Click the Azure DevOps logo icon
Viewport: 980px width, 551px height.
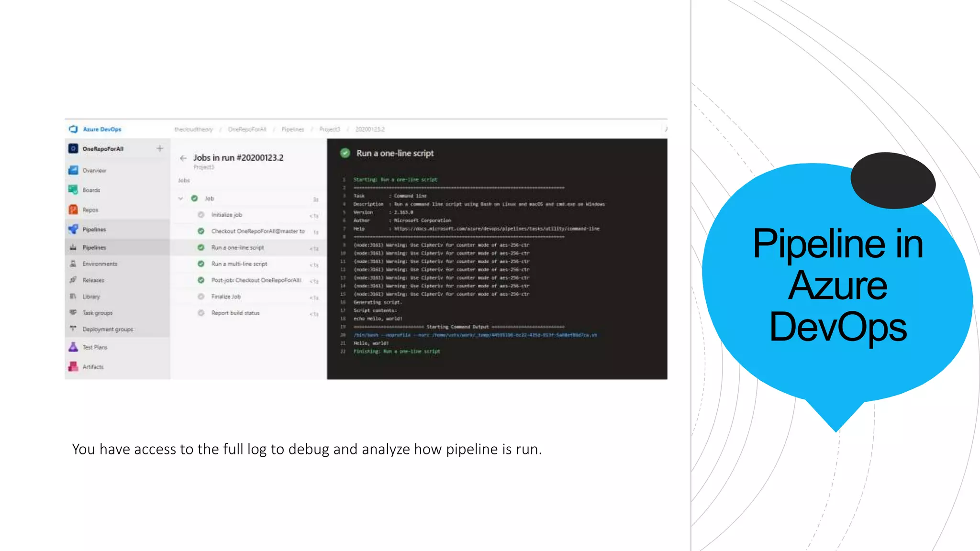pos(73,129)
